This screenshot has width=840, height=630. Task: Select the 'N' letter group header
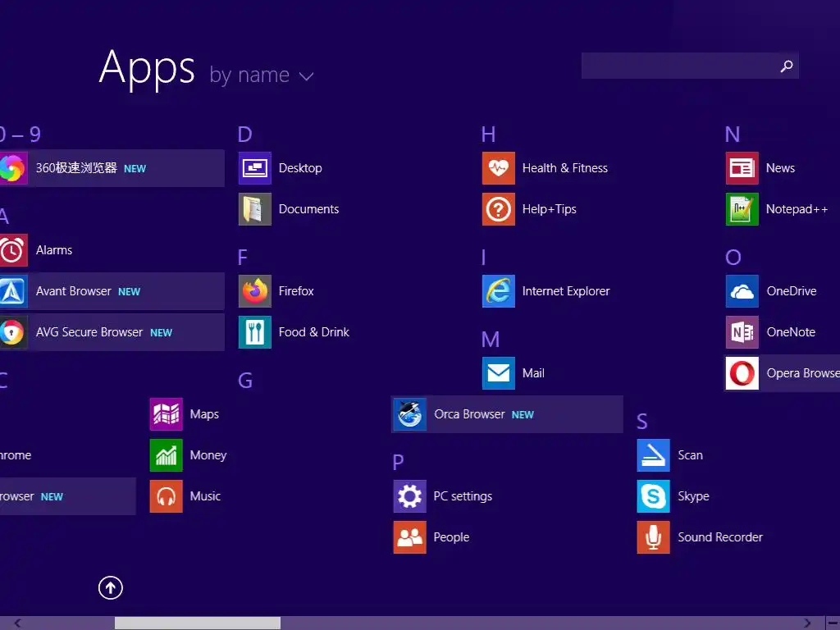click(x=733, y=135)
